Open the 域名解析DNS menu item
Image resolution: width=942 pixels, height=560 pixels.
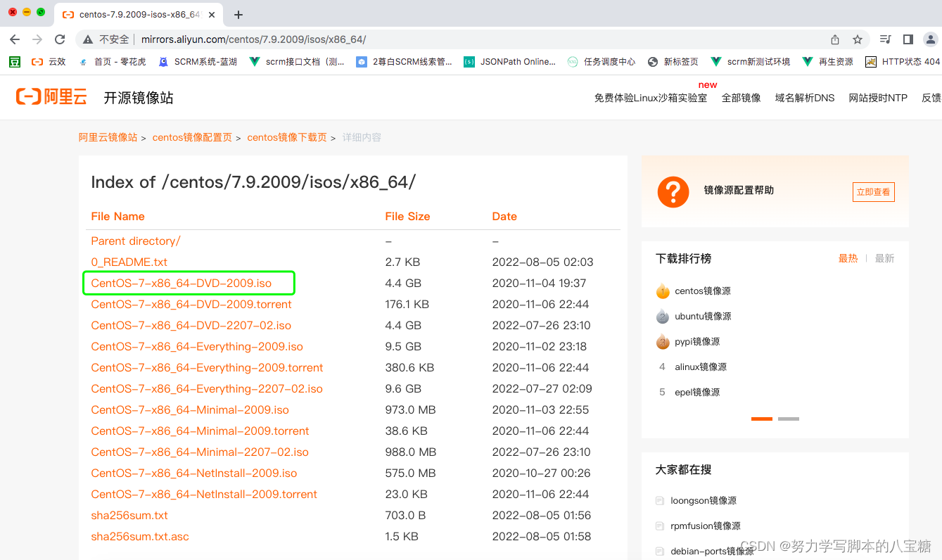805,98
